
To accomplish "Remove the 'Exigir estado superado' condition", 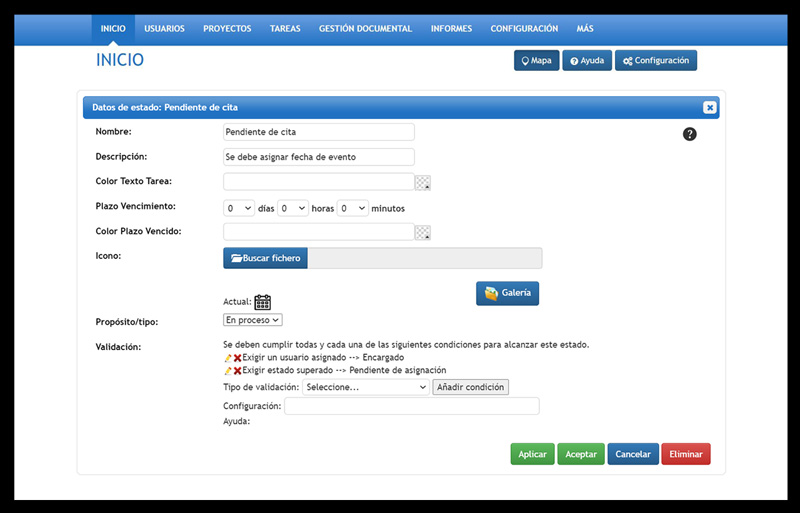I will point(237,370).
